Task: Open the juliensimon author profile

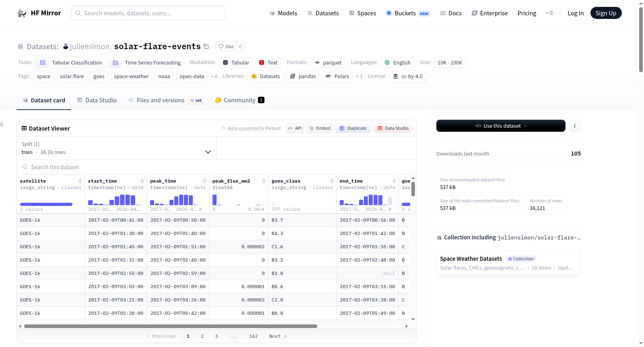Action: coord(89,46)
